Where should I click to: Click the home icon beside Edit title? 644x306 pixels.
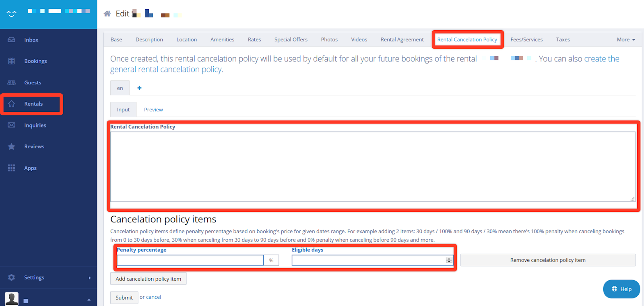[107, 14]
